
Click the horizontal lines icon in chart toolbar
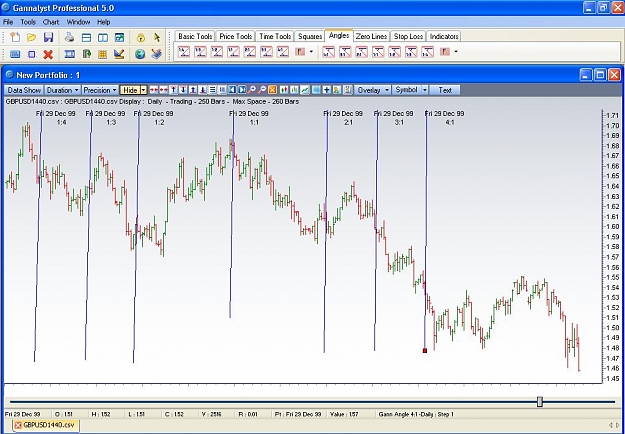(x=212, y=90)
